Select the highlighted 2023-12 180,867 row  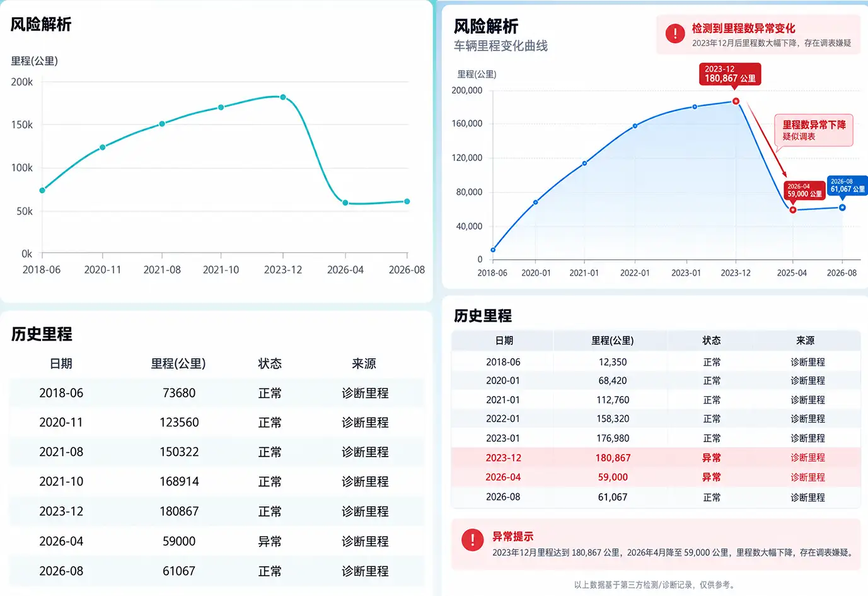click(656, 458)
